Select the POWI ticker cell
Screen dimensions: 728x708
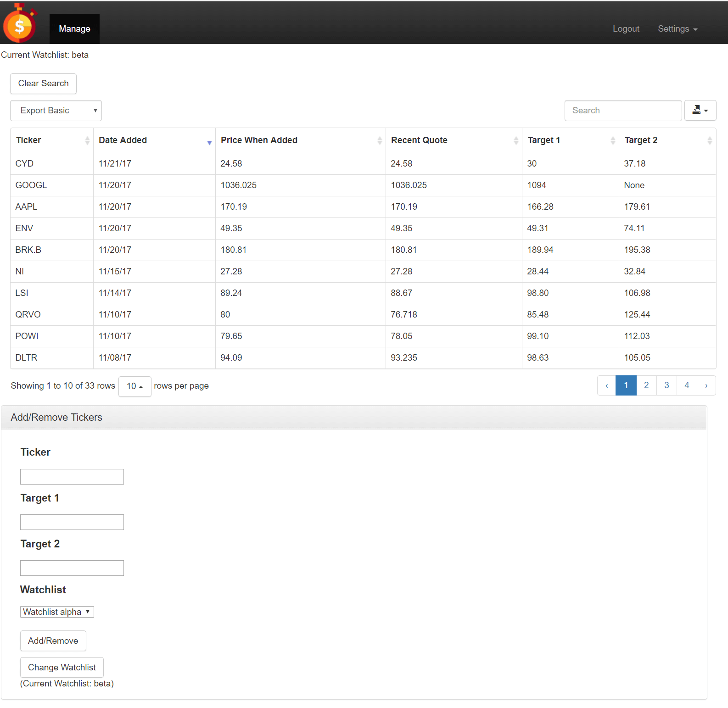tap(52, 336)
